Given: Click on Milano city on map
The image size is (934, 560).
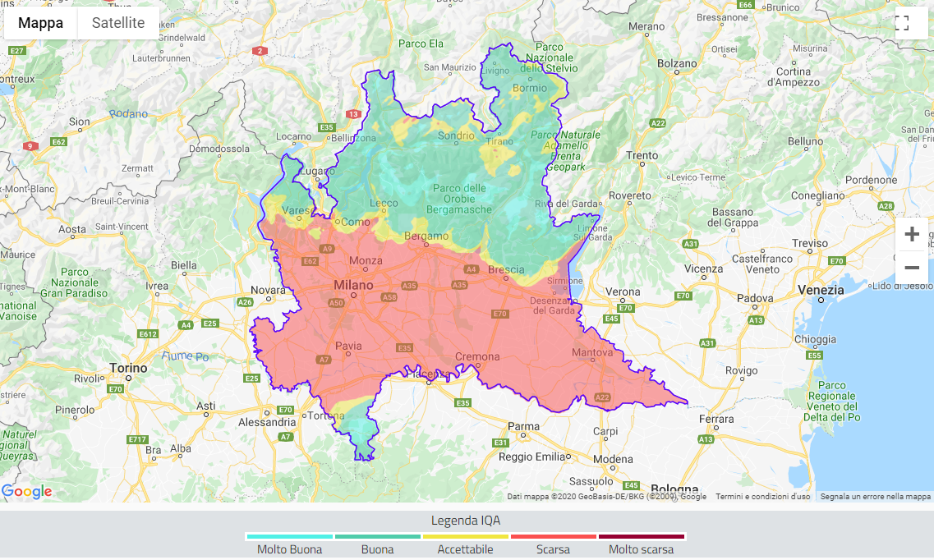Looking at the screenshot, I should [x=352, y=286].
